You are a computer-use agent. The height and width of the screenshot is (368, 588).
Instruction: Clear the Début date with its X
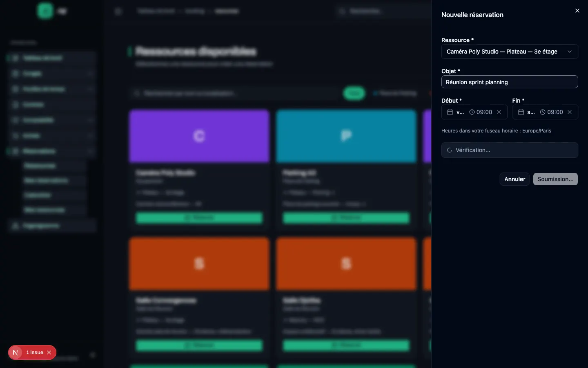tap(499, 112)
